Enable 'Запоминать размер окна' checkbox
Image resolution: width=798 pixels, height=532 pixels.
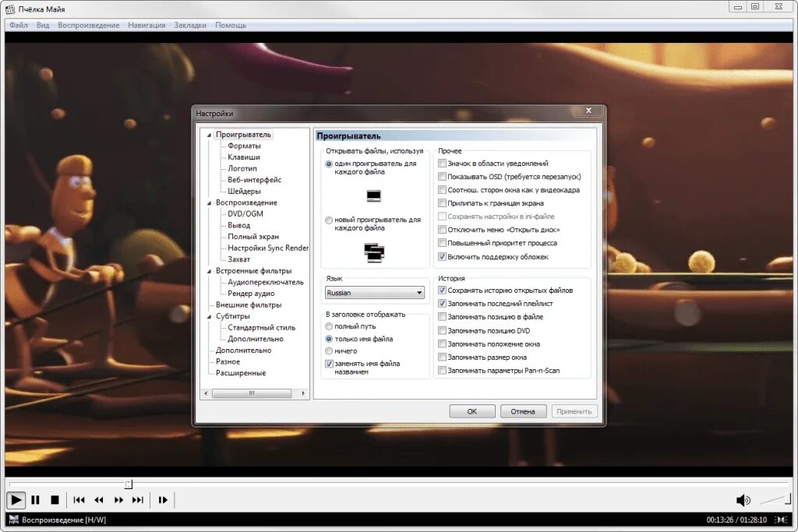point(443,357)
